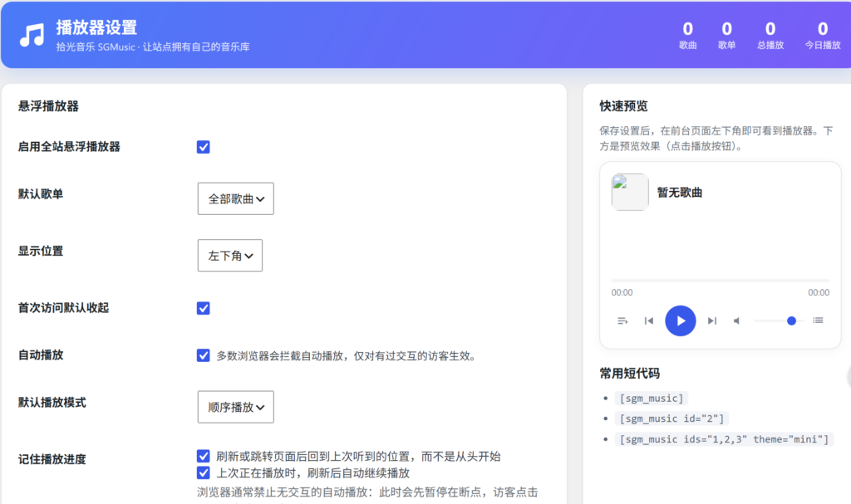Click the 常用短代码 heading
The width and height of the screenshot is (851, 504).
[630, 374]
